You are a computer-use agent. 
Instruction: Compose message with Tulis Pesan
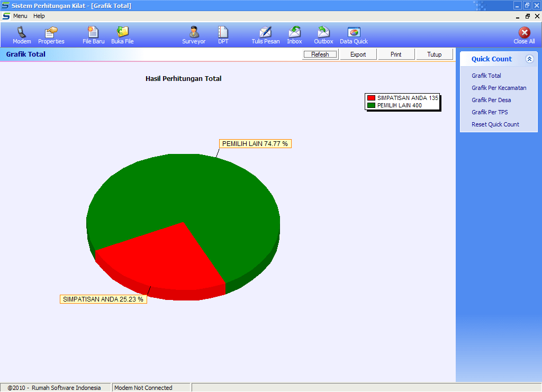point(266,33)
